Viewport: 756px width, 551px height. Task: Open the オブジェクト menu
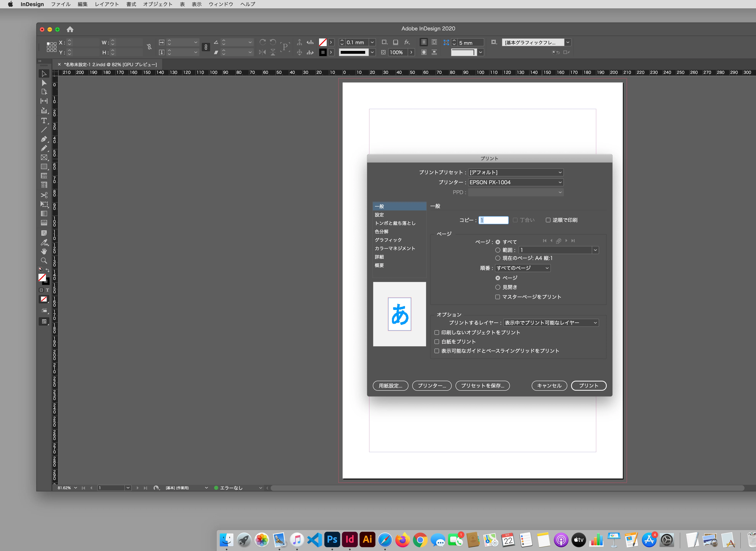tap(158, 4)
